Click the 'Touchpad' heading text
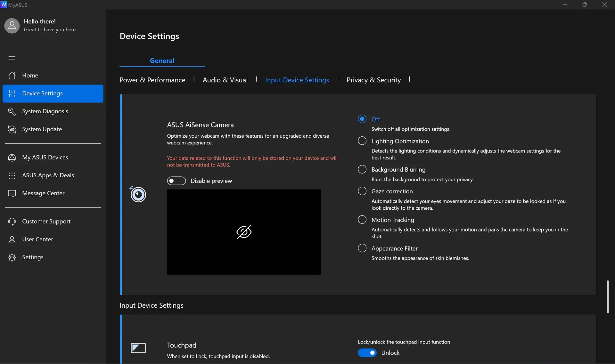615x364 pixels. 182,345
